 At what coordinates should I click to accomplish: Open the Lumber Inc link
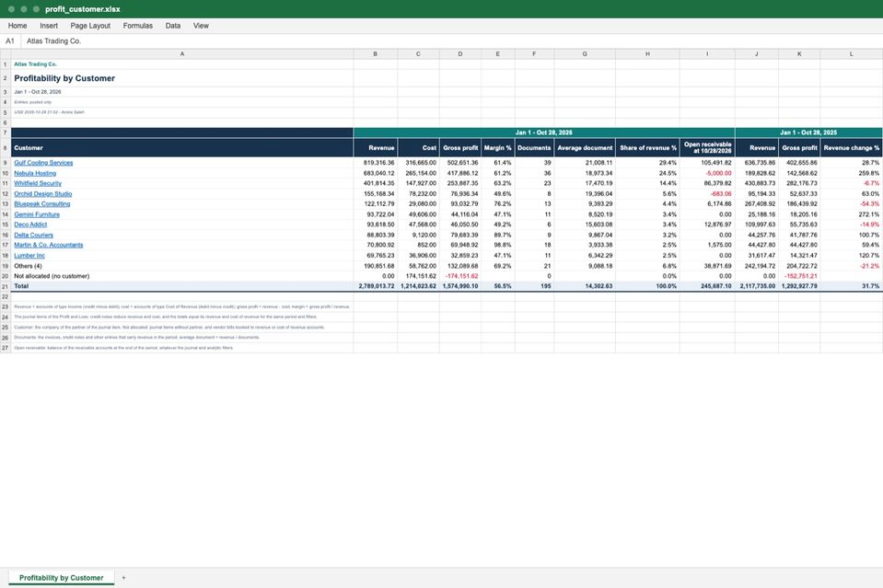pyautogui.click(x=29, y=256)
